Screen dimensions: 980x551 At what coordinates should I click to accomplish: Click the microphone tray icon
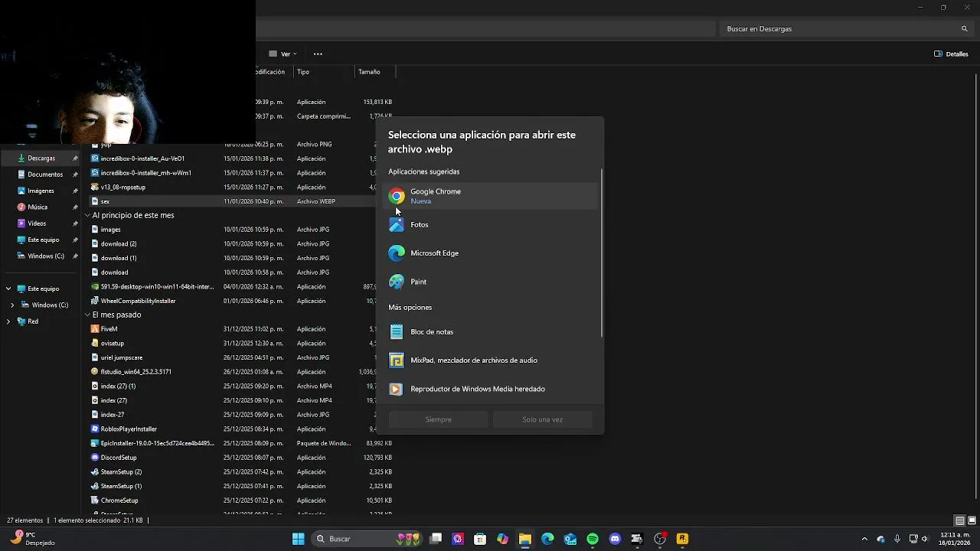tap(897, 539)
